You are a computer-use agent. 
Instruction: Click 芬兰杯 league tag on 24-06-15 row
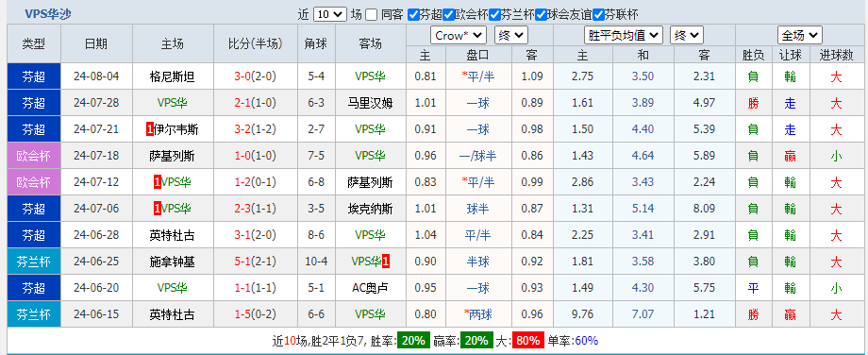pyautogui.click(x=34, y=314)
